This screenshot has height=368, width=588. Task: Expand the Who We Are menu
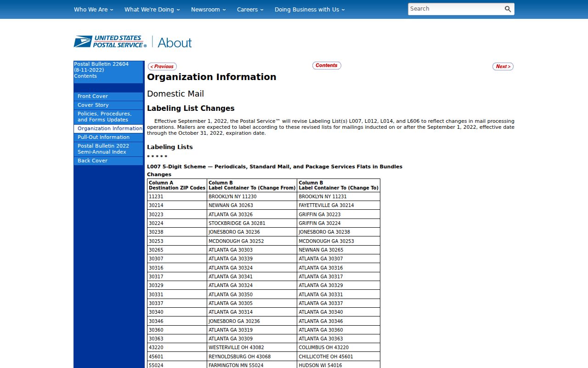[x=94, y=9]
